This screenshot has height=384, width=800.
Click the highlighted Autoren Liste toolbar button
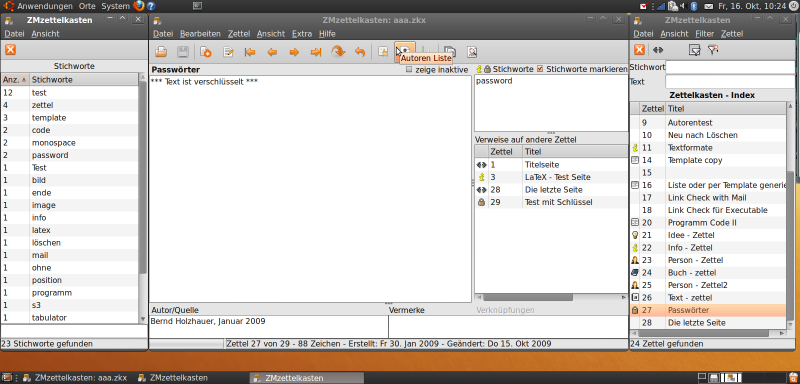(405, 52)
